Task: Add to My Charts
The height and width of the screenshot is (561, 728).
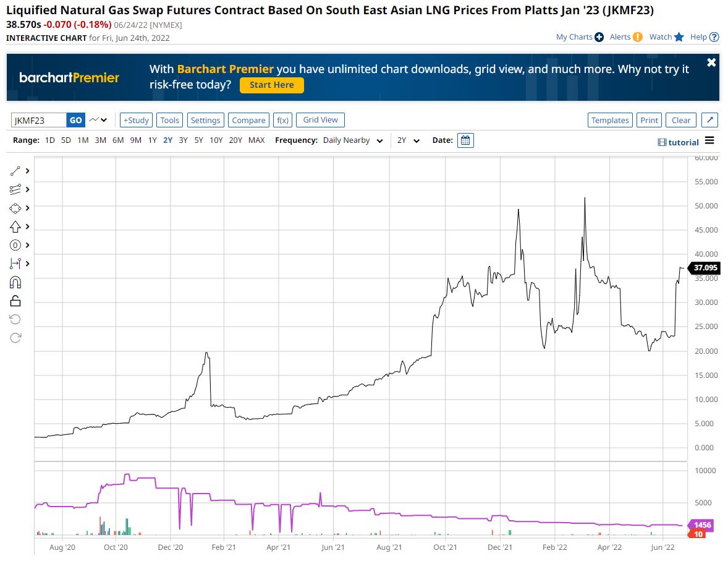Action: pos(599,37)
